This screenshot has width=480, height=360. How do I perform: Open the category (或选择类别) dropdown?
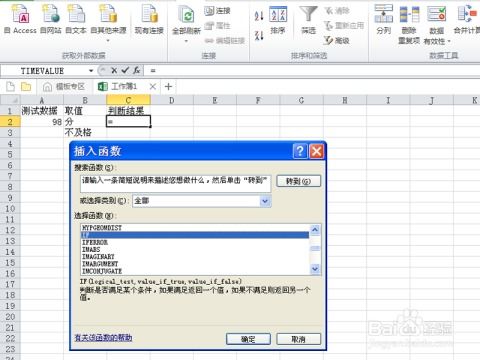point(265,201)
